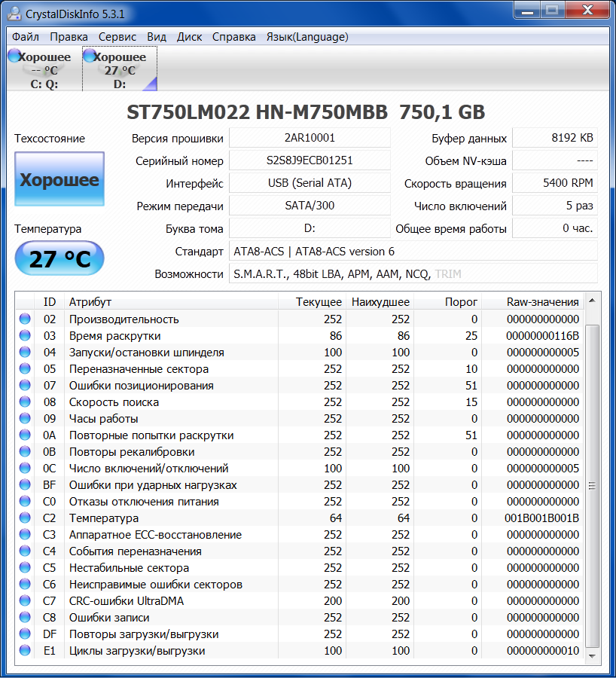This screenshot has width=616, height=678.
Task: Click the Хорошее health status button
Action: click(x=59, y=180)
